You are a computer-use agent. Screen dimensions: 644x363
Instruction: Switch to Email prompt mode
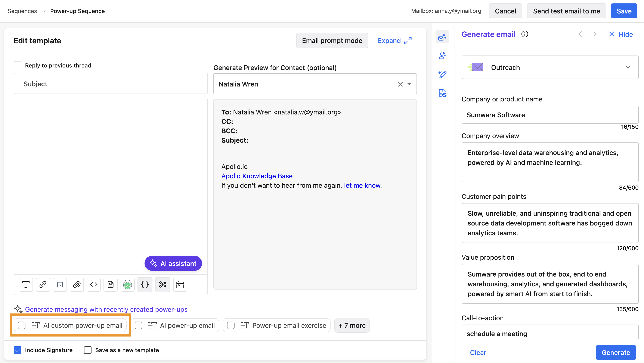(332, 40)
